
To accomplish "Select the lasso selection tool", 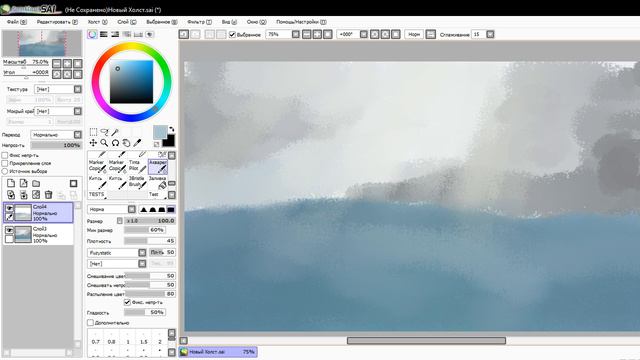I will [104, 132].
